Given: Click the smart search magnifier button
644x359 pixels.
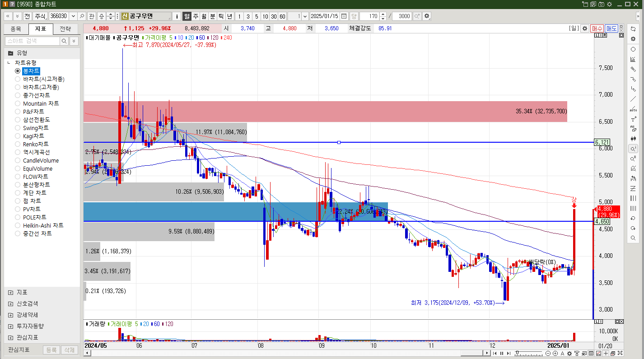Looking at the screenshot, I should click(65, 41).
